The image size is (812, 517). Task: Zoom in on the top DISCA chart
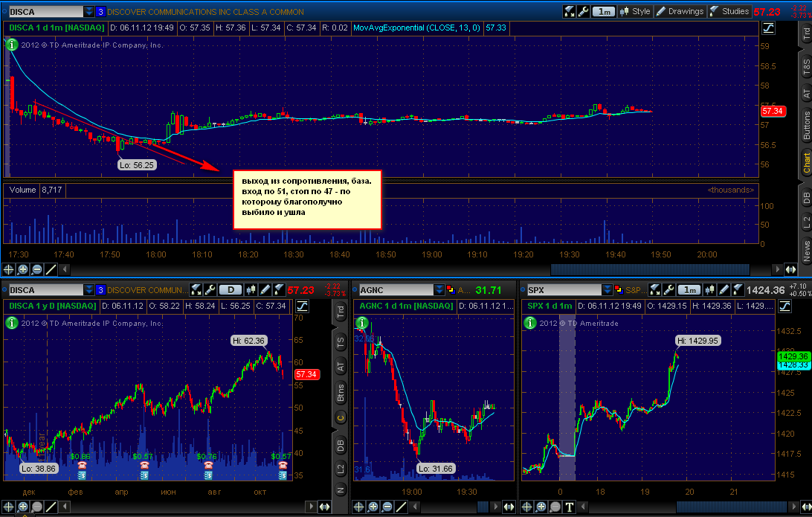click(x=23, y=269)
